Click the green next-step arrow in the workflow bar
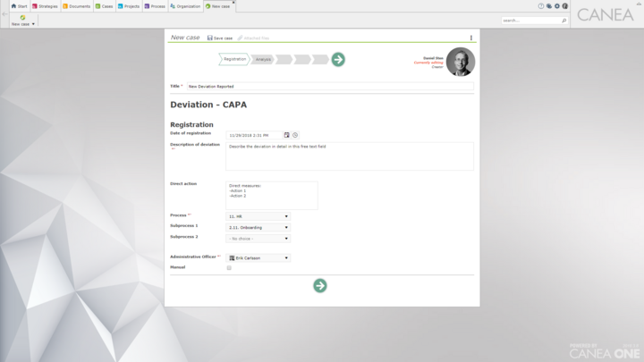 point(338,60)
